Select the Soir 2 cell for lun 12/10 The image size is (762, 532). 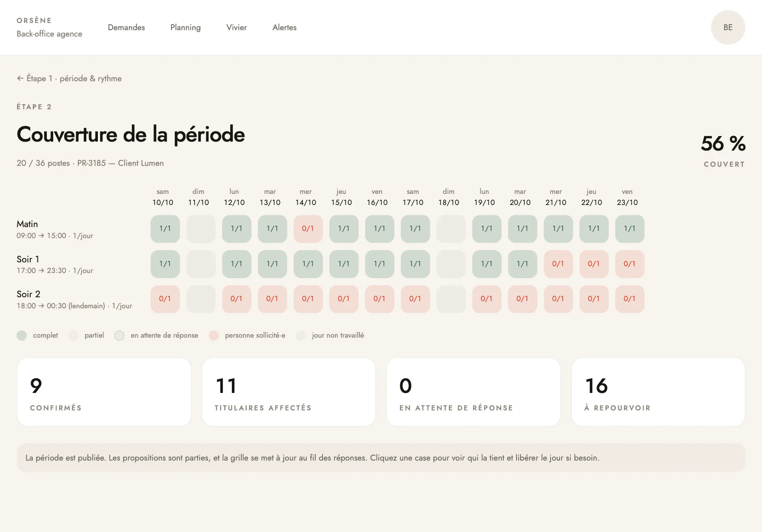coord(237,299)
